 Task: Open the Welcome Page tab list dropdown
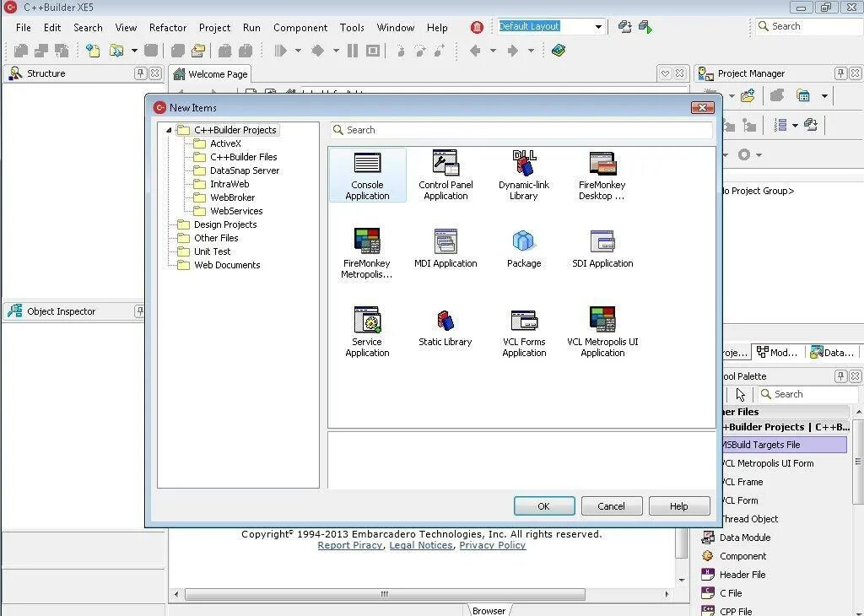point(665,73)
